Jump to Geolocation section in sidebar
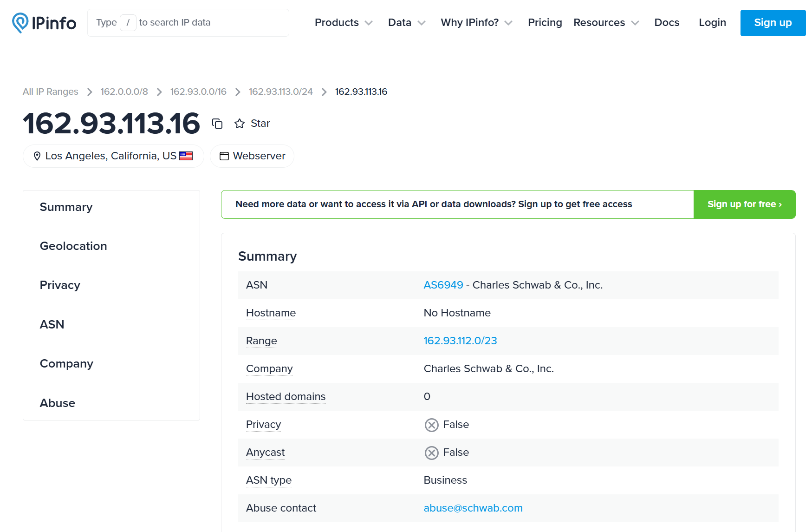Screen dimensions: 812x532 point(73,246)
